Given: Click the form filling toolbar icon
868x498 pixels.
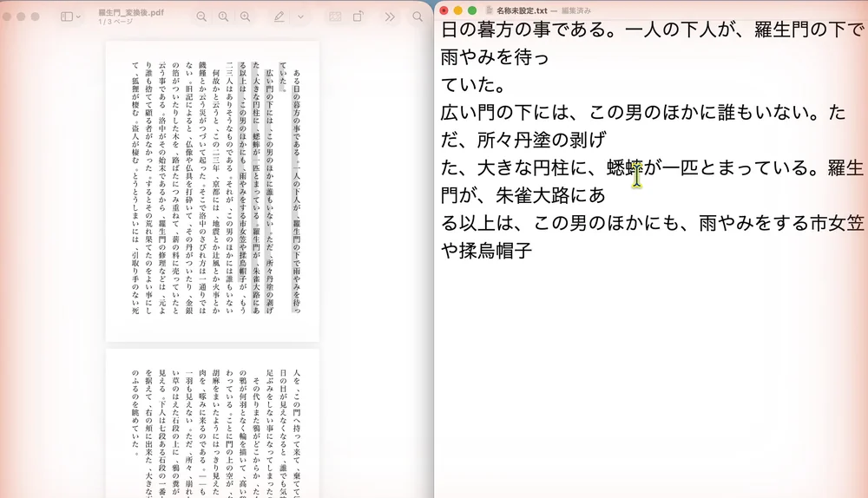Looking at the screenshot, I should pyautogui.click(x=335, y=16).
